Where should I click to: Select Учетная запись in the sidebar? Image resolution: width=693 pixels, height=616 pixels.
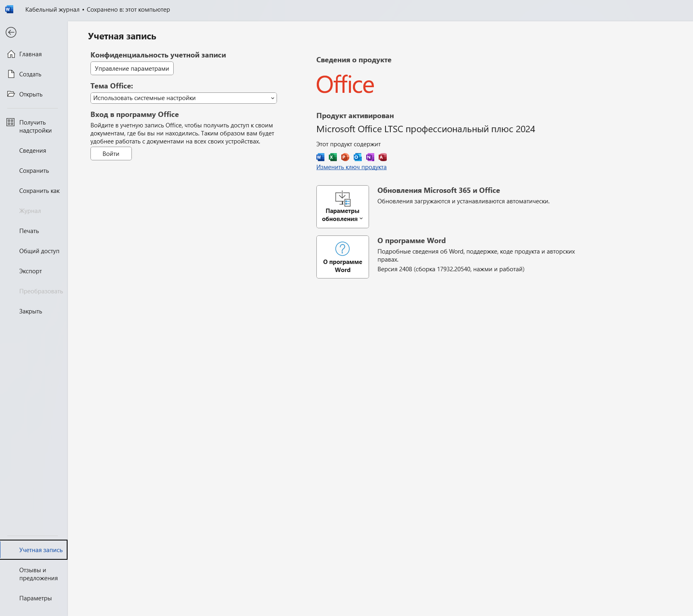pos(34,550)
